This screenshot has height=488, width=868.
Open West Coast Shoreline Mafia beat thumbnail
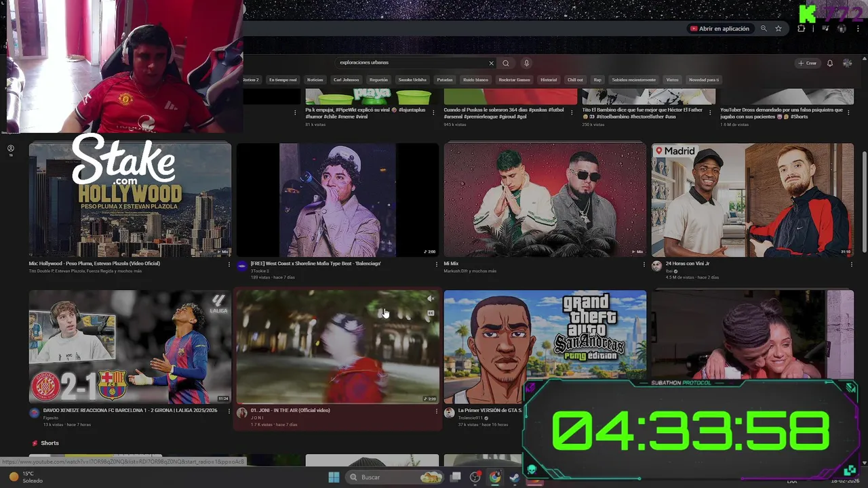pos(338,200)
